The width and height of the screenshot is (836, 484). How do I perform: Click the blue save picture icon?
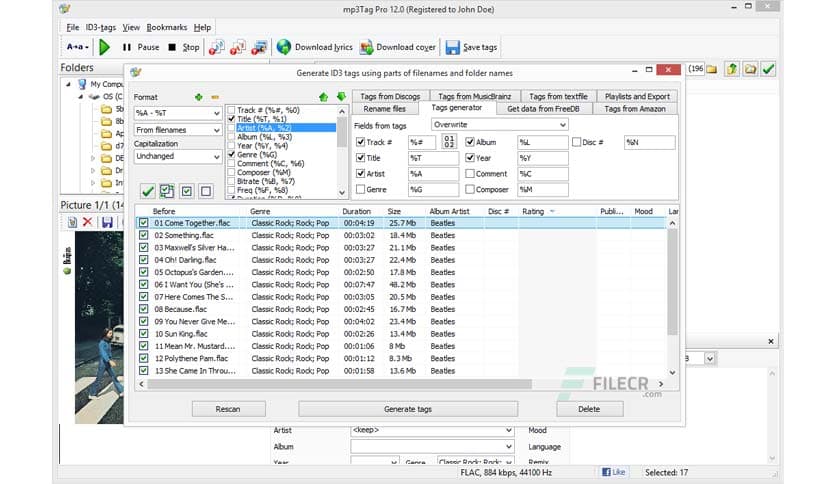pos(107,222)
